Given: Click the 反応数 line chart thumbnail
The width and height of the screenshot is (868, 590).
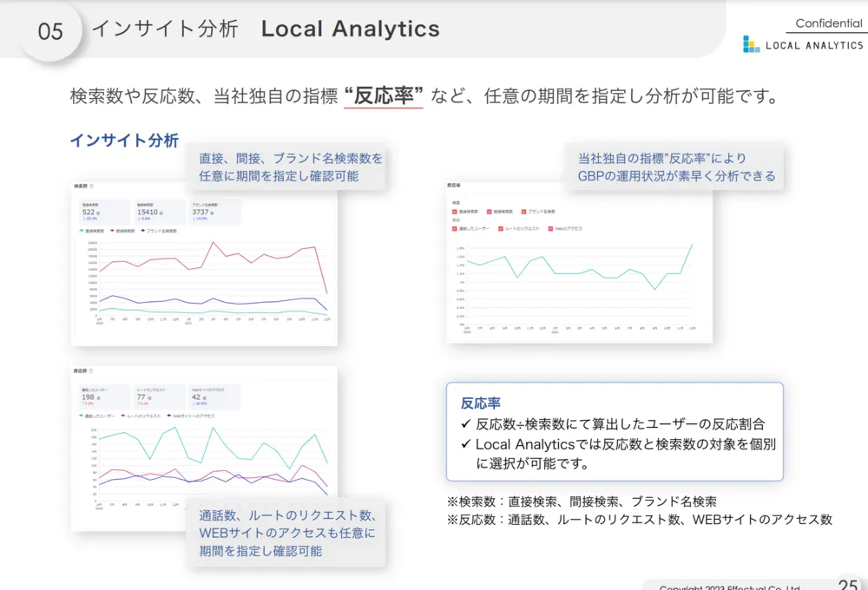Looking at the screenshot, I should click(204, 449).
